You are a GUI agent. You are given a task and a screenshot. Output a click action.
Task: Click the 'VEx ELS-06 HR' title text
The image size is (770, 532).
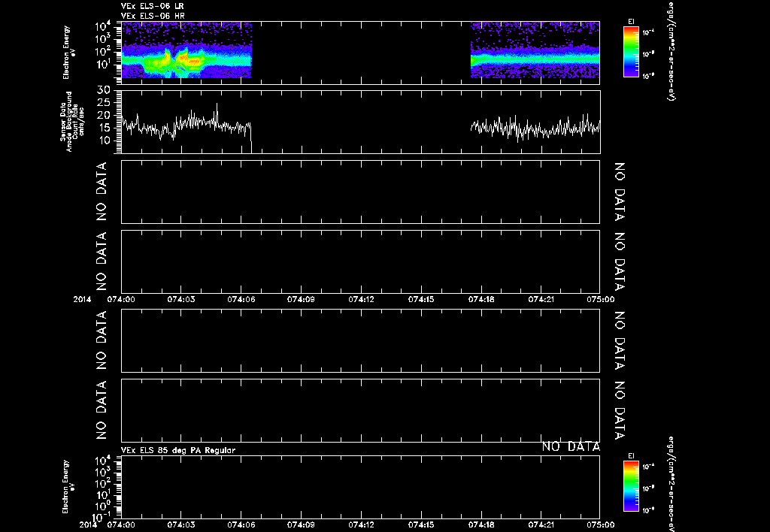tap(152, 16)
